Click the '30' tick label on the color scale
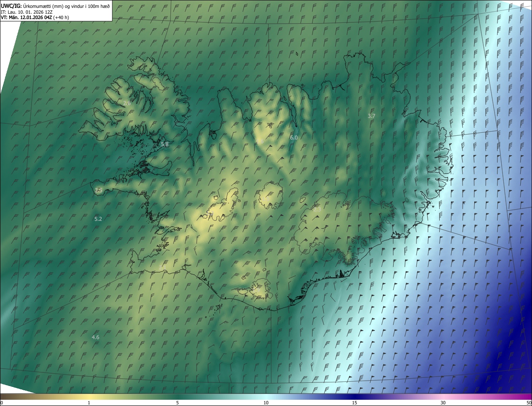532x406 pixels. (x=443, y=403)
